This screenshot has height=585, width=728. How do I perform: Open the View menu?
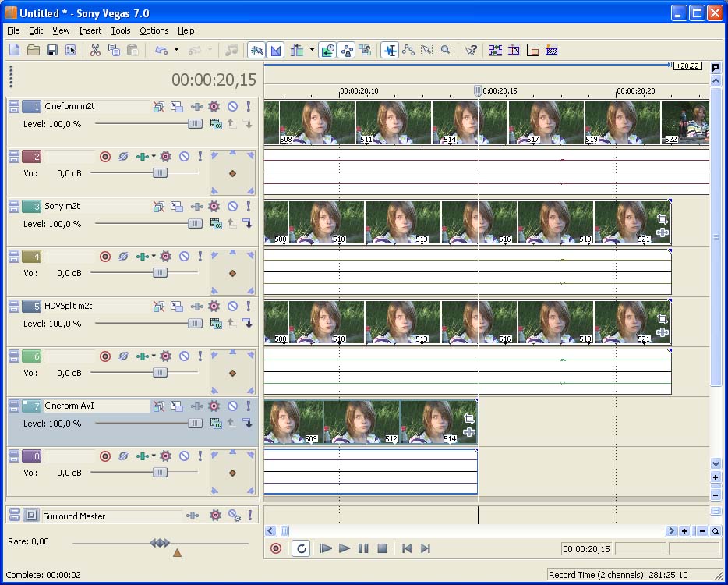click(61, 30)
